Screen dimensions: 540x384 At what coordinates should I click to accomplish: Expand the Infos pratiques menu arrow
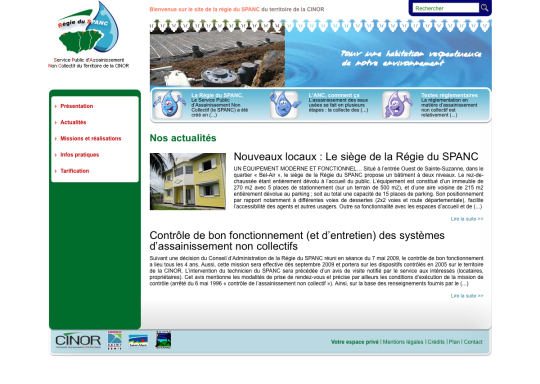56,155
